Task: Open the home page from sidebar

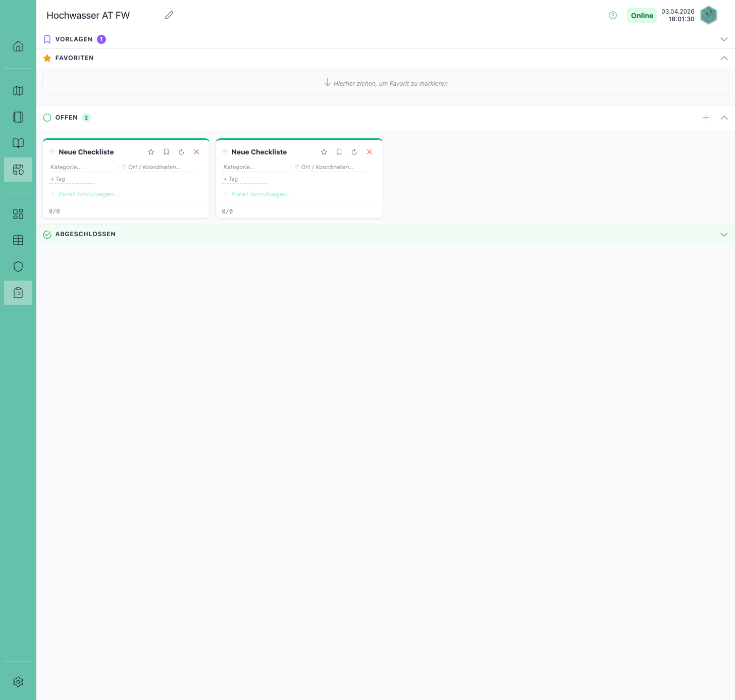Action: click(x=18, y=46)
